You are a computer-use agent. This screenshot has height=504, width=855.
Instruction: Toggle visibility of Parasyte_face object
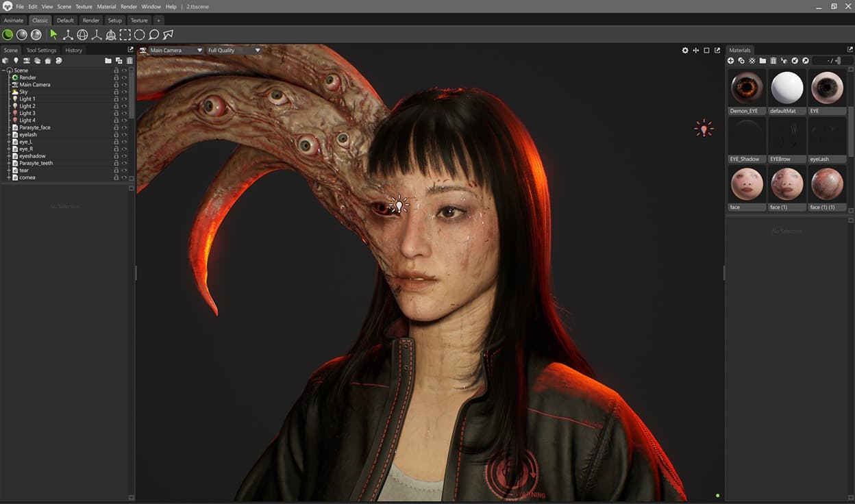tap(125, 127)
